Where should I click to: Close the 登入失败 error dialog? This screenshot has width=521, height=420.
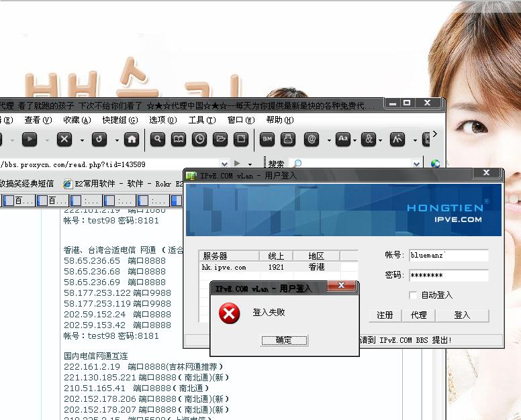coord(341,285)
